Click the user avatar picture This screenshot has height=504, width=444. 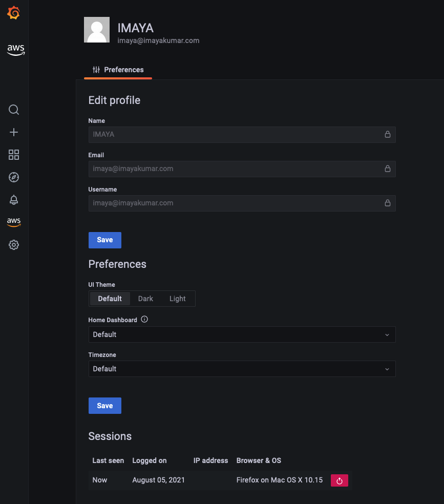click(x=97, y=30)
